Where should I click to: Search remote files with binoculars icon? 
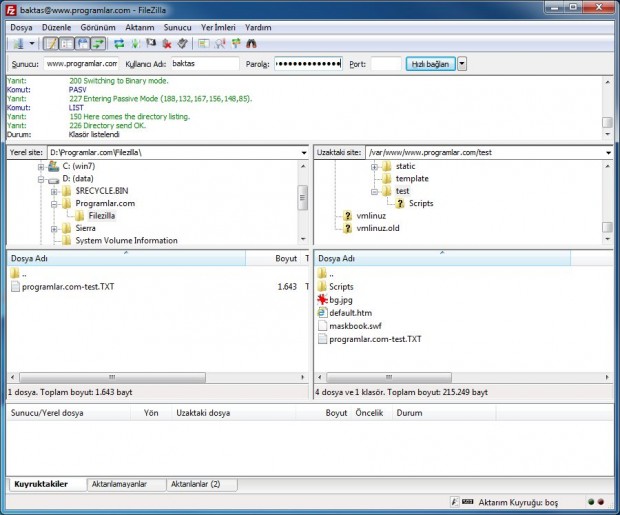click(x=251, y=44)
